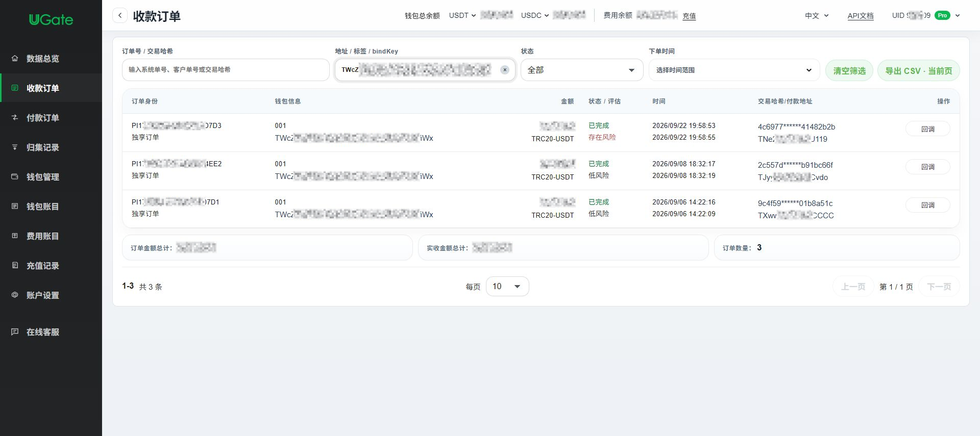Click transaction hash 2c557d******b91bc66f
980x436 pixels.
(795, 165)
